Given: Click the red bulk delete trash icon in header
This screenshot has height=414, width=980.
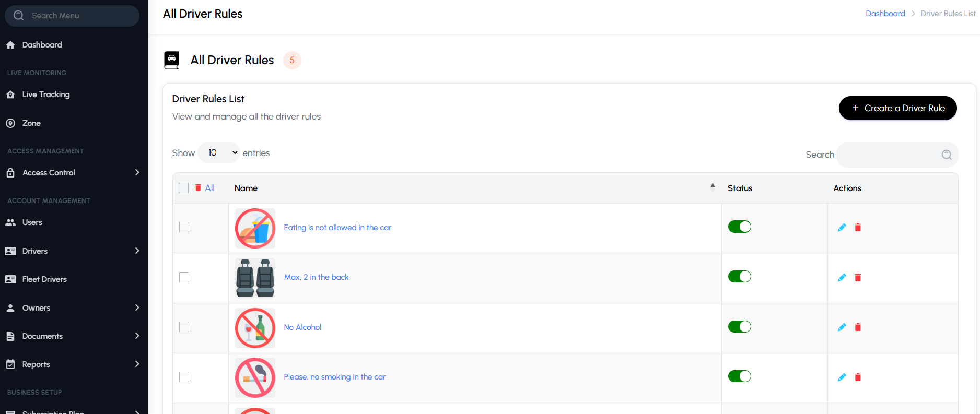Looking at the screenshot, I should tap(198, 188).
